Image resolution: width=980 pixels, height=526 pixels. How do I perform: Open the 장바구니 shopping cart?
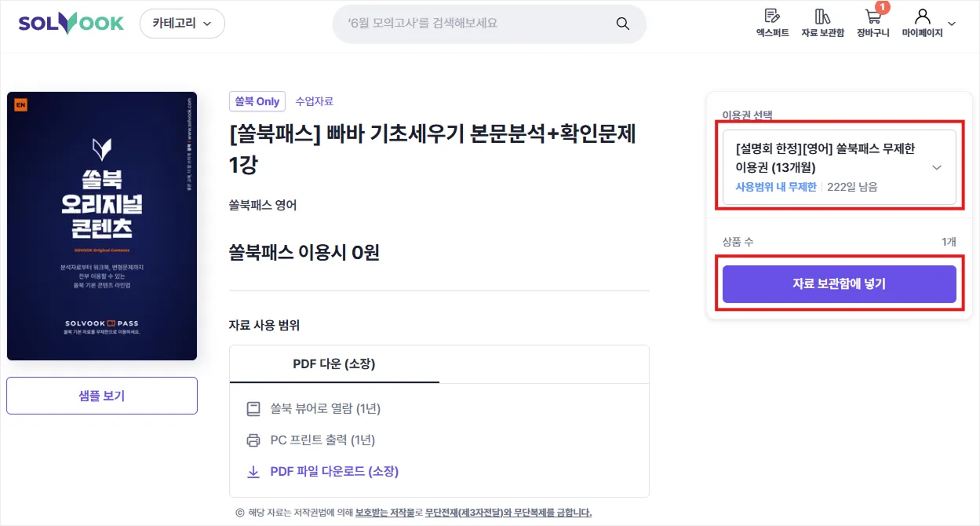click(873, 16)
